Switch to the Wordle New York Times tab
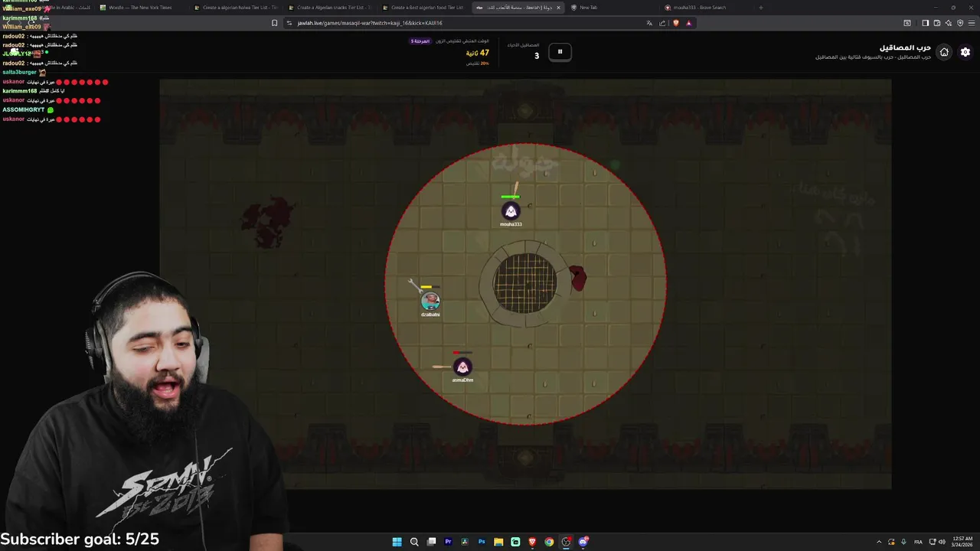The height and width of the screenshot is (551, 980). 140,8
